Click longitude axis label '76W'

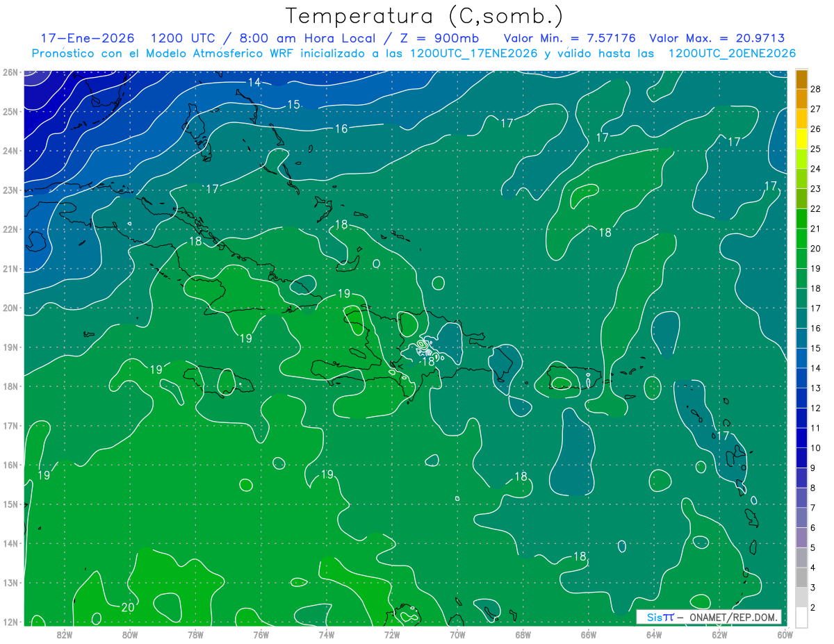click(x=261, y=634)
